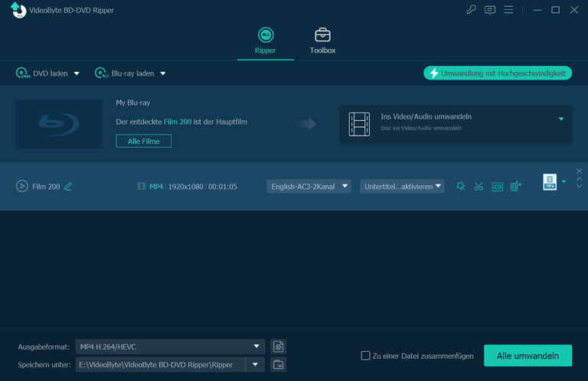Open the English-AC3-2Kanal audio dropdown
588x381 pixels.
[x=309, y=186]
